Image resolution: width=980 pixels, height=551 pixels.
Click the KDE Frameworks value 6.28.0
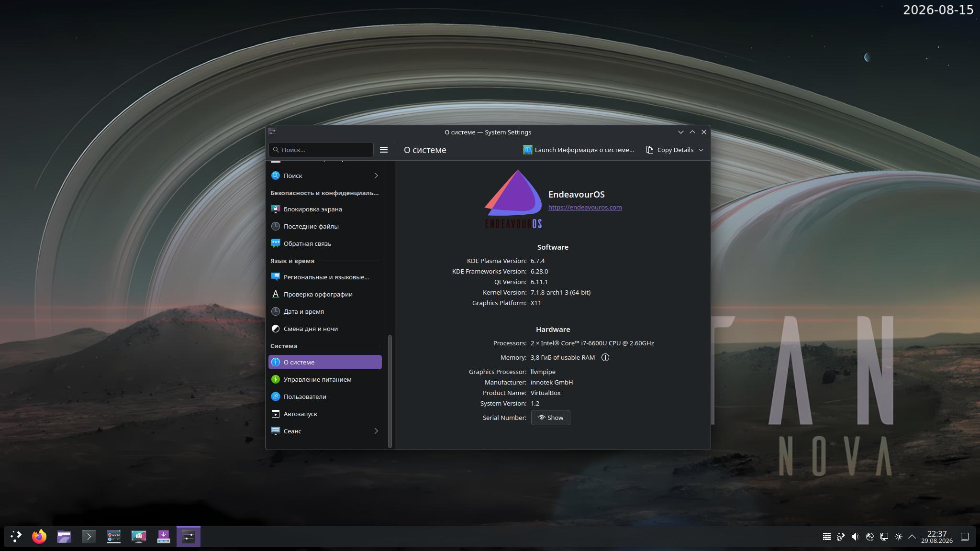tap(539, 271)
